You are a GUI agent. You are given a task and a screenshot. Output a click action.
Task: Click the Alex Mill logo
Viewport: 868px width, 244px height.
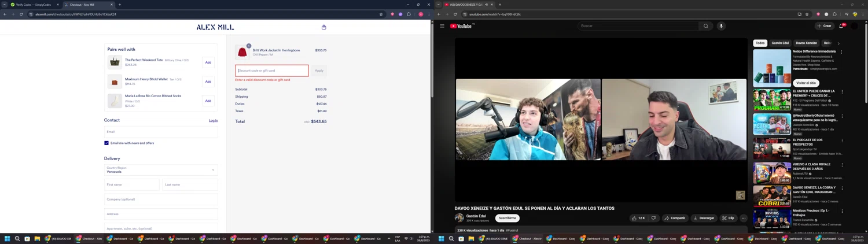(215, 27)
